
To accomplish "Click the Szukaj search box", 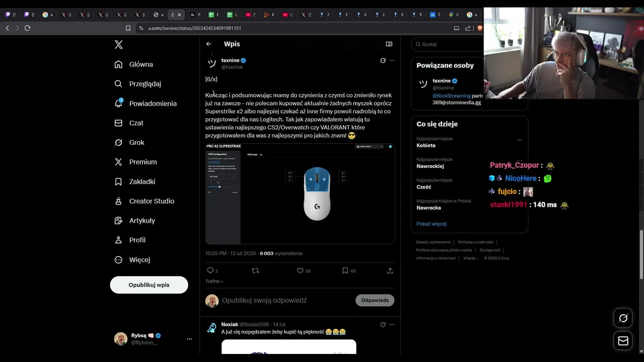I will [448, 44].
